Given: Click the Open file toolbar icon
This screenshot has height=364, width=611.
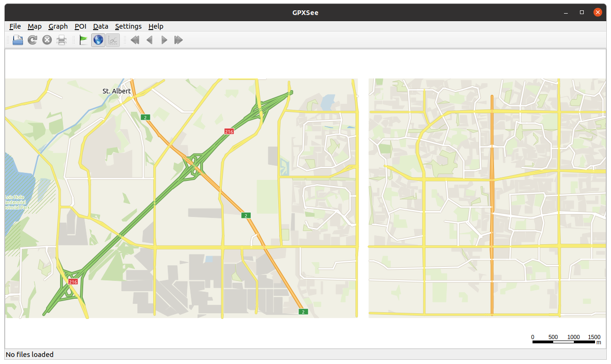Looking at the screenshot, I should point(17,40).
